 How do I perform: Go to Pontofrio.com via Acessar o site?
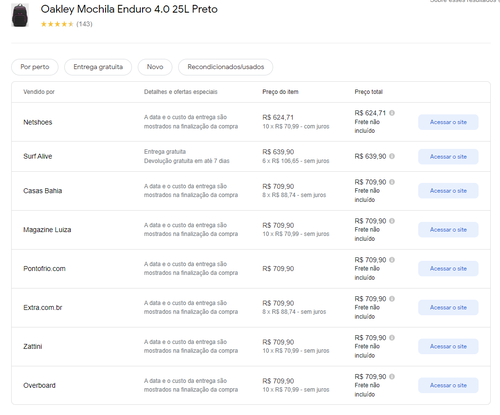tap(448, 269)
